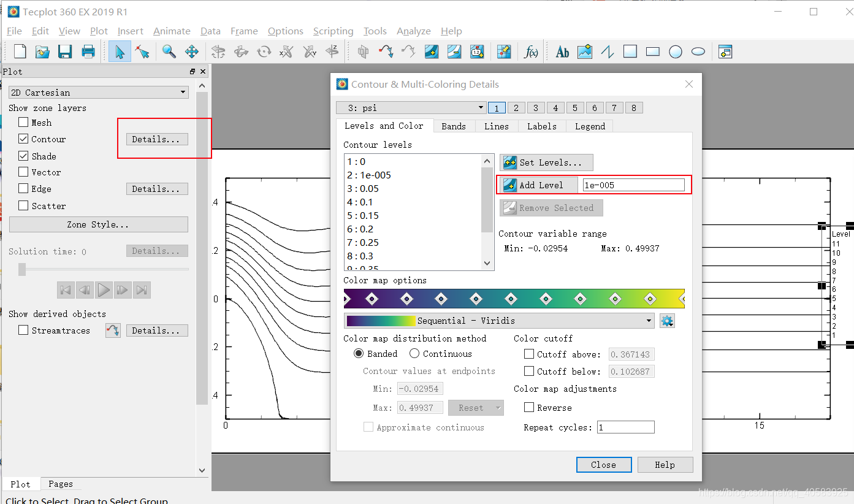Activate the Probe tool icon
Image resolution: width=854 pixels, height=504 pixels.
[x=504, y=52]
